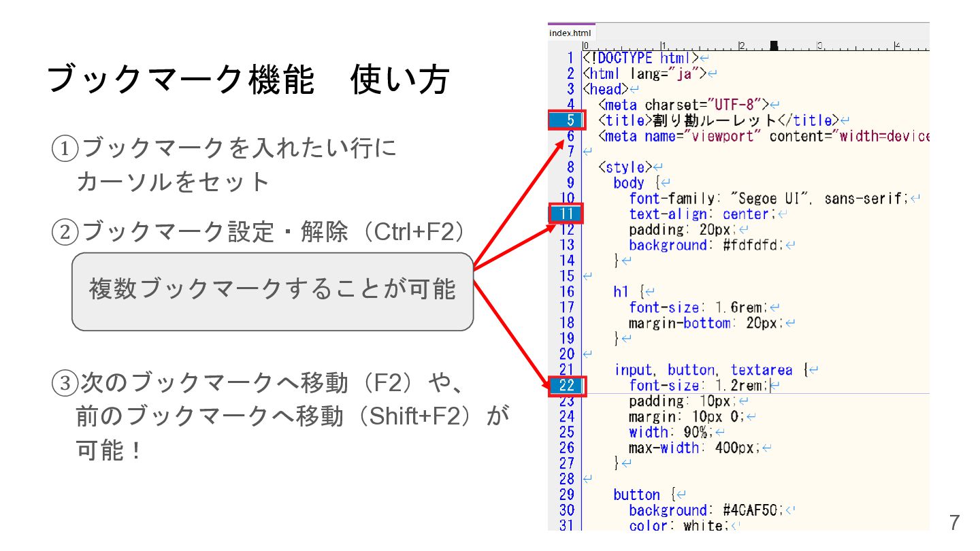Click bookmarked line number 5

pyautogui.click(x=567, y=120)
